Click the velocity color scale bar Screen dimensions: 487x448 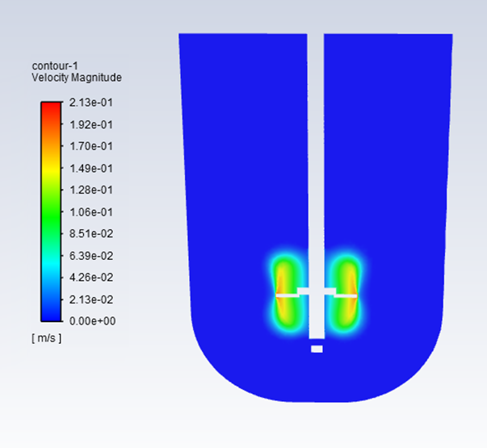pyautogui.click(x=51, y=211)
